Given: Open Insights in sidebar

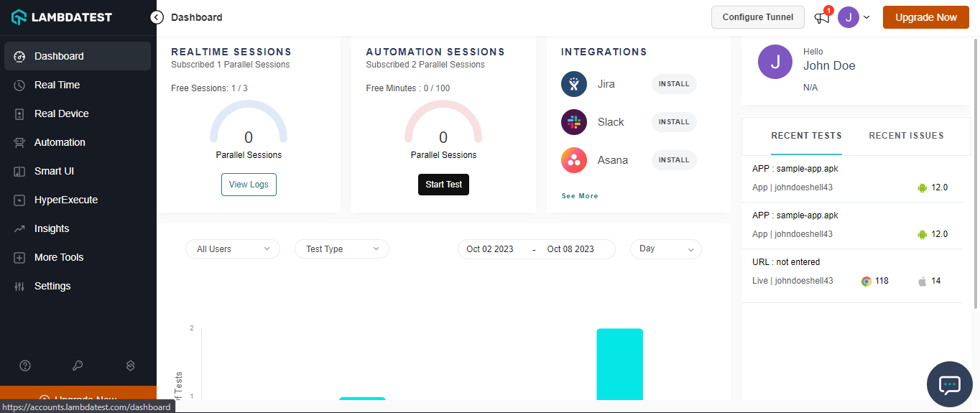Looking at the screenshot, I should 78,228.
